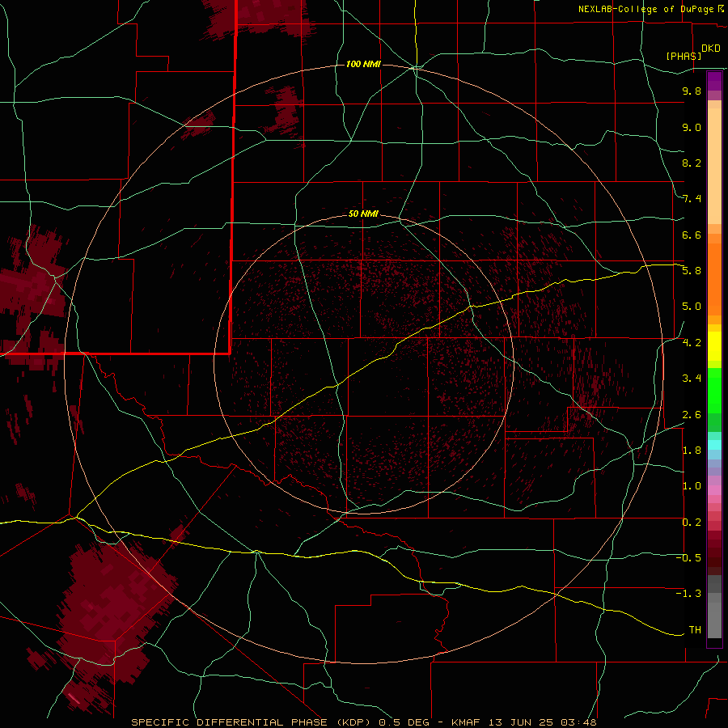Screen dimensions: 728x728
Task: Click the TH label on color scale
Action: click(695, 629)
